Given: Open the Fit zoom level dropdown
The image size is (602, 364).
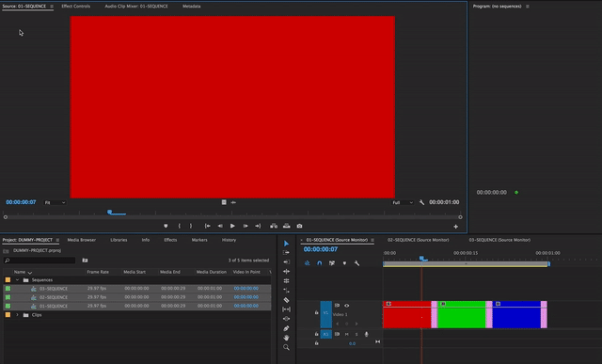Looking at the screenshot, I should pos(55,202).
